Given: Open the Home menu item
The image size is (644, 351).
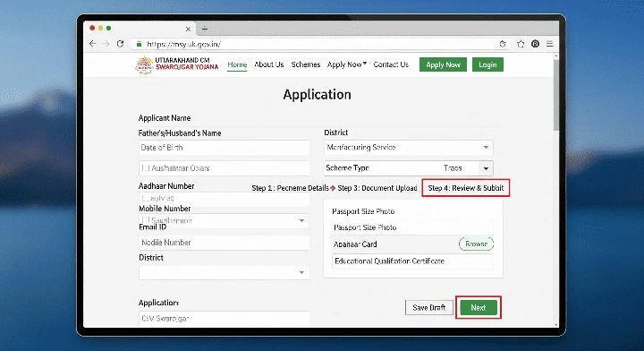Looking at the screenshot, I should [x=237, y=64].
